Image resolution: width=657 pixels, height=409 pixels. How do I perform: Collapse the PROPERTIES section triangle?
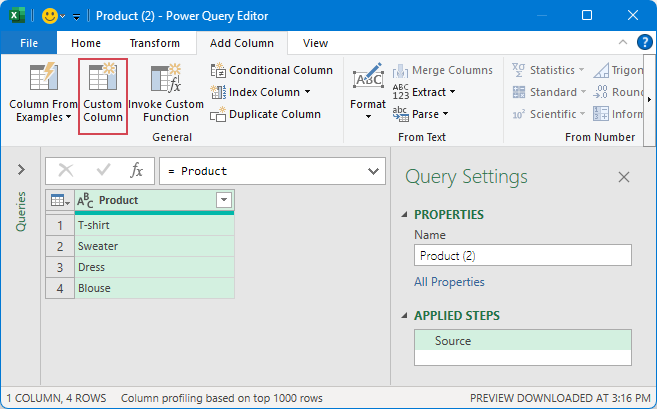coord(404,215)
